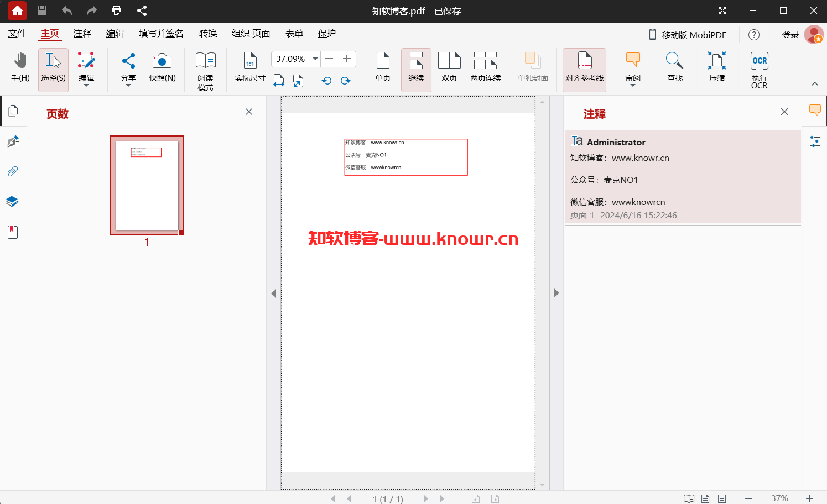The image size is (827, 504).
Task: Click the red-bordered text box in the document
Action: [406, 157]
